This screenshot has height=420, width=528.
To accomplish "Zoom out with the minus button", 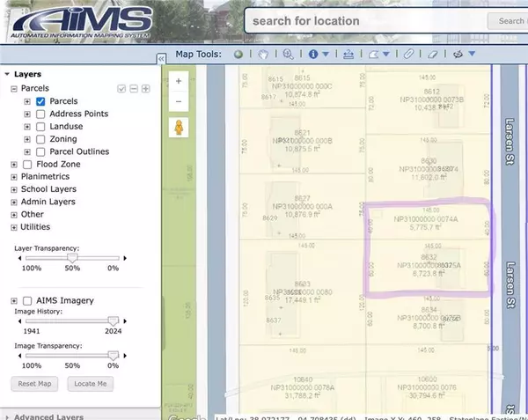I will coord(180,101).
